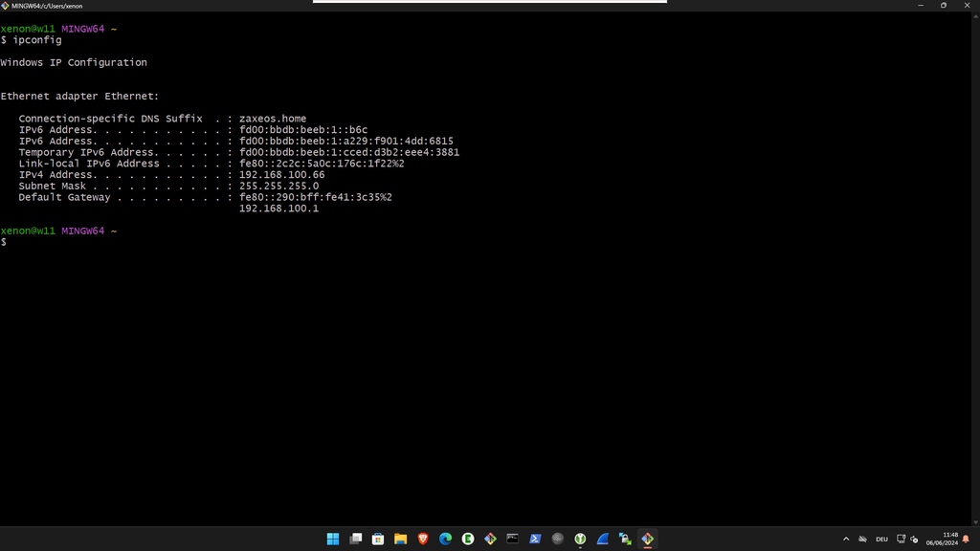The width and height of the screenshot is (980, 551).
Task: Open the console terminal app from the taskbar
Action: (x=512, y=539)
